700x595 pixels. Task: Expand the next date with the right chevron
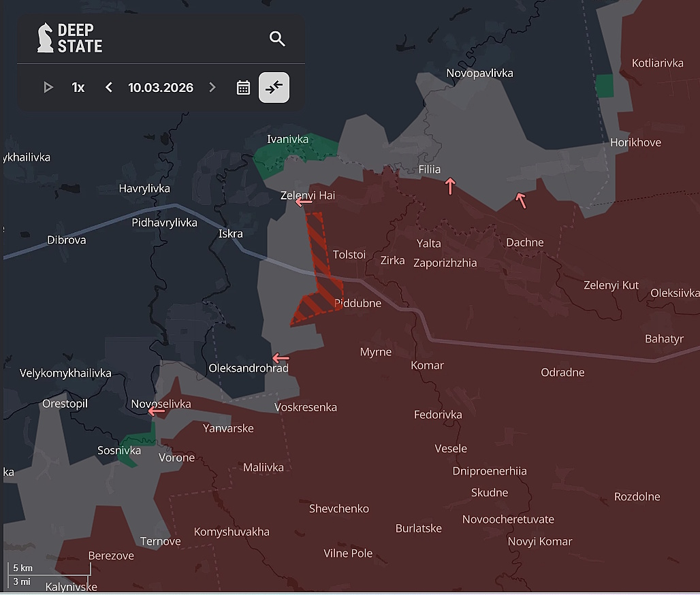(212, 87)
